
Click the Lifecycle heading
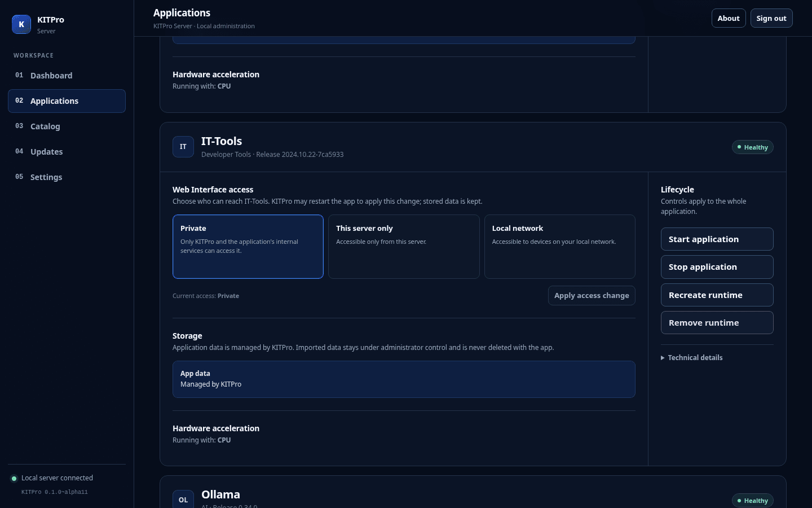point(677,190)
